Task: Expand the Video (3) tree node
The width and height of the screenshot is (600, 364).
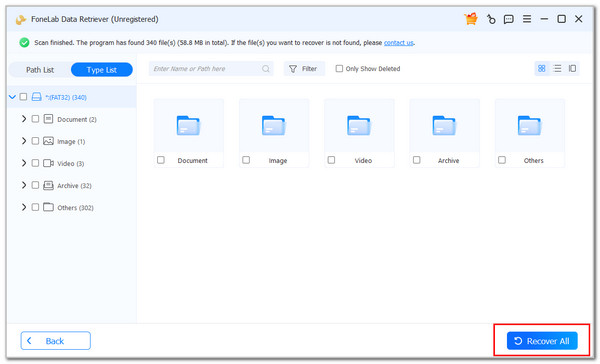Action: 24,163
